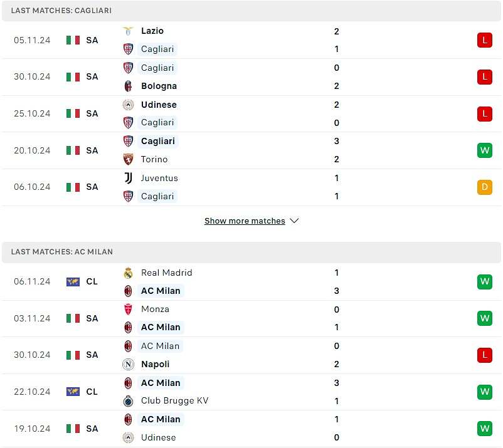Image resolution: width=503 pixels, height=448 pixels.
Task: Click the Torino club crest icon
Action: point(128,160)
